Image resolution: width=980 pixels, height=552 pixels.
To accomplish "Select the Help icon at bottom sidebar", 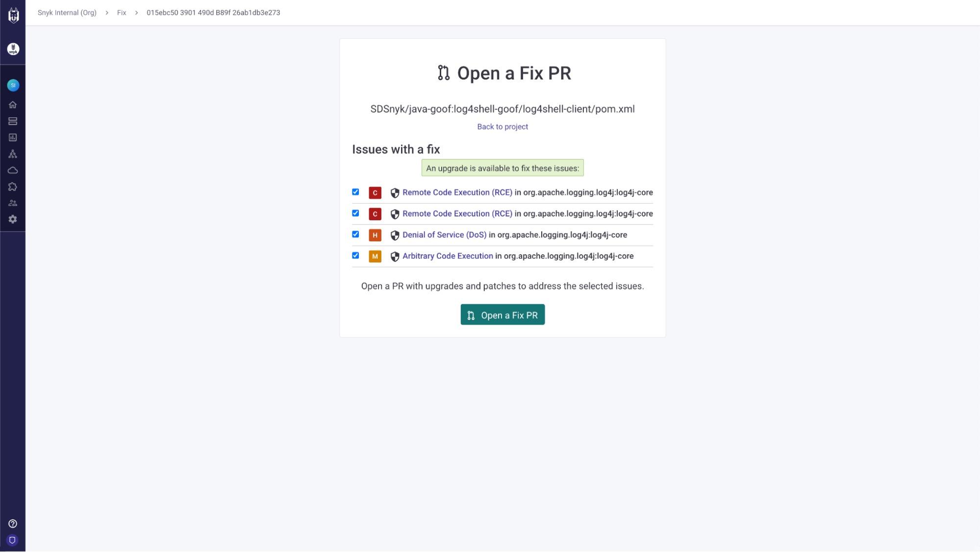I will click(12, 523).
